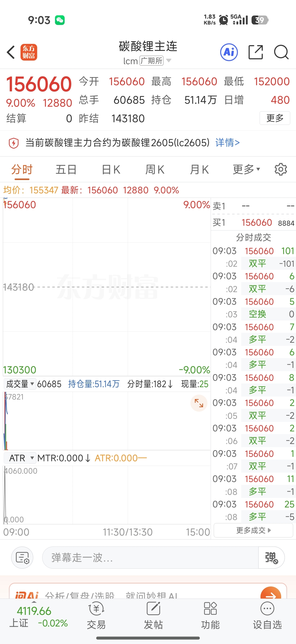This screenshot has height=644, width=296.
Task: Expand the lcm contract dropdown arrow
Action: point(169,60)
